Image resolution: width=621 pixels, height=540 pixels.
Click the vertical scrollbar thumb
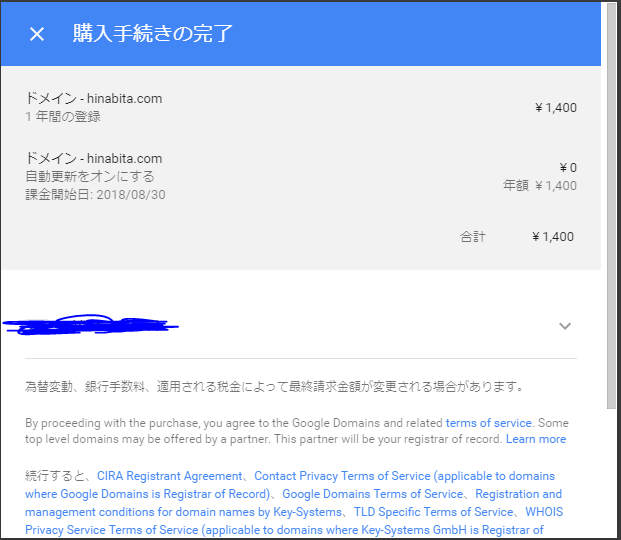(611, 206)
